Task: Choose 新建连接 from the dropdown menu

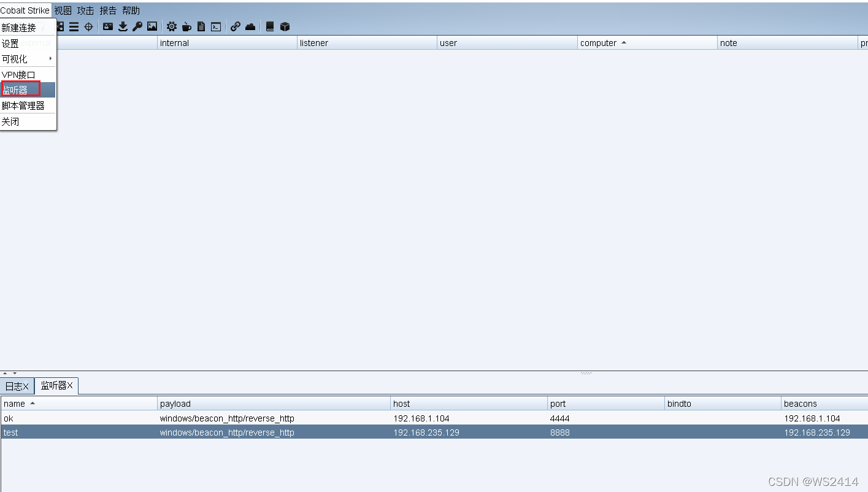Action: (x=28, y=28)
